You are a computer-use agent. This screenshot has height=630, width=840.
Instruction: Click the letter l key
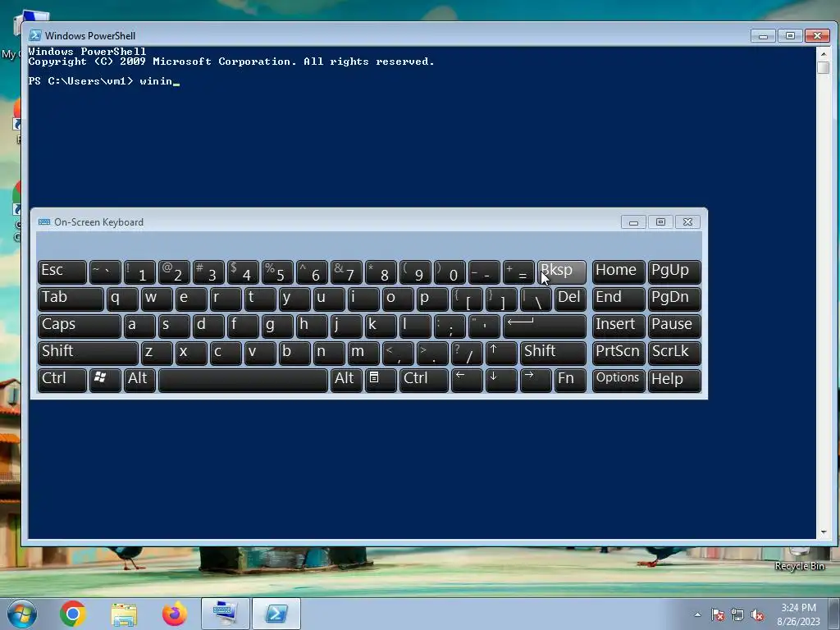click(x=415, y=326)
